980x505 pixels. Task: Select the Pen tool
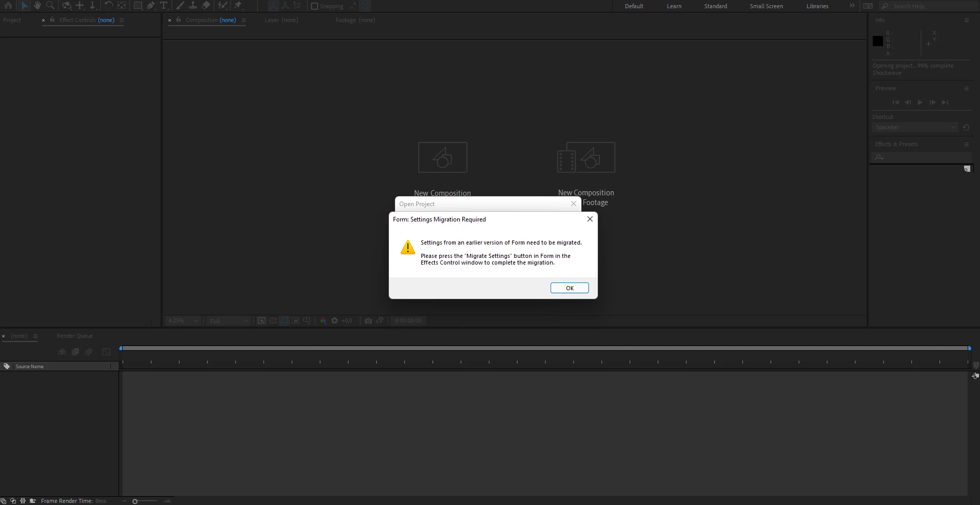pos(151,6)
